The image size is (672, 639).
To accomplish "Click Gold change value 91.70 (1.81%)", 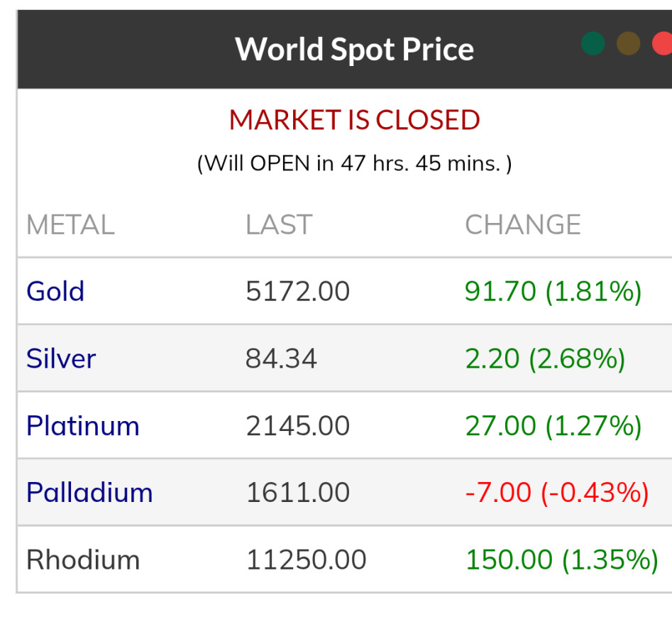I will tap(553, 291).
